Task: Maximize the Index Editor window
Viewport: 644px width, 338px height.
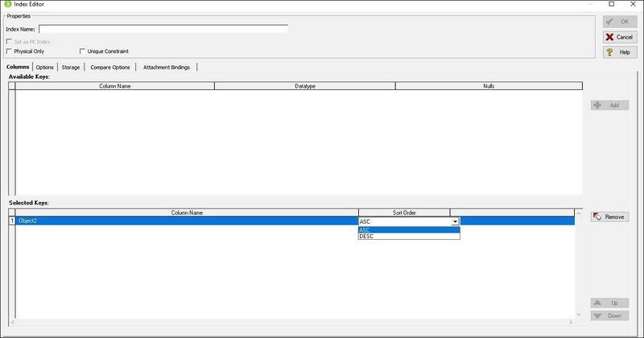Action: pos(612,4)
